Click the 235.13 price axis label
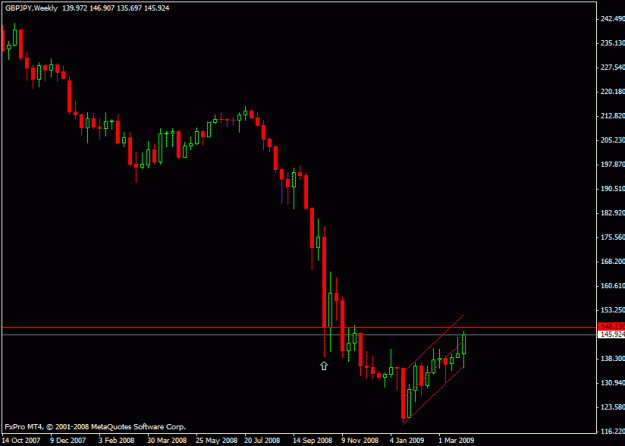625x446 pixels. pos(613,43)
